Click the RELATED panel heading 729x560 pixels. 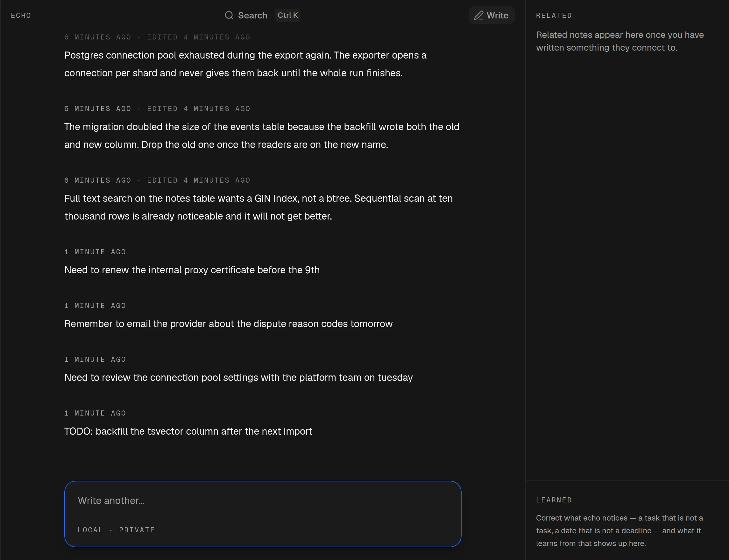[x=554, y=15]
